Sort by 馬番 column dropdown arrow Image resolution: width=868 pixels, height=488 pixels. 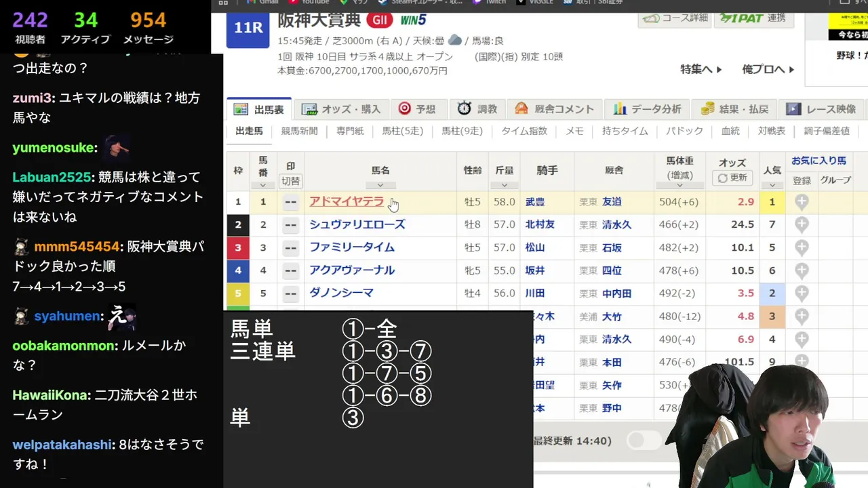[263, 185]
